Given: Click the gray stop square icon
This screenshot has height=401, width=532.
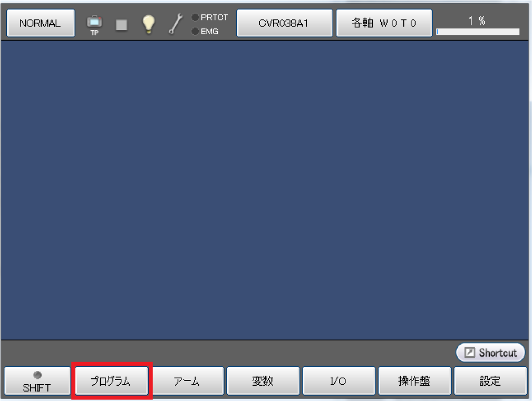Looking at the screenshot, I should (x=121, y=25).
